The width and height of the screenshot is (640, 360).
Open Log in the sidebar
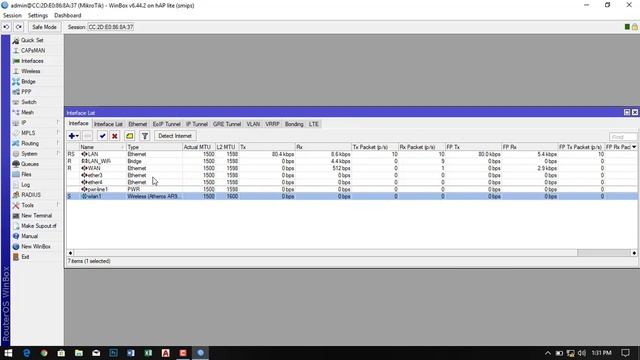(x=25, y=184)
